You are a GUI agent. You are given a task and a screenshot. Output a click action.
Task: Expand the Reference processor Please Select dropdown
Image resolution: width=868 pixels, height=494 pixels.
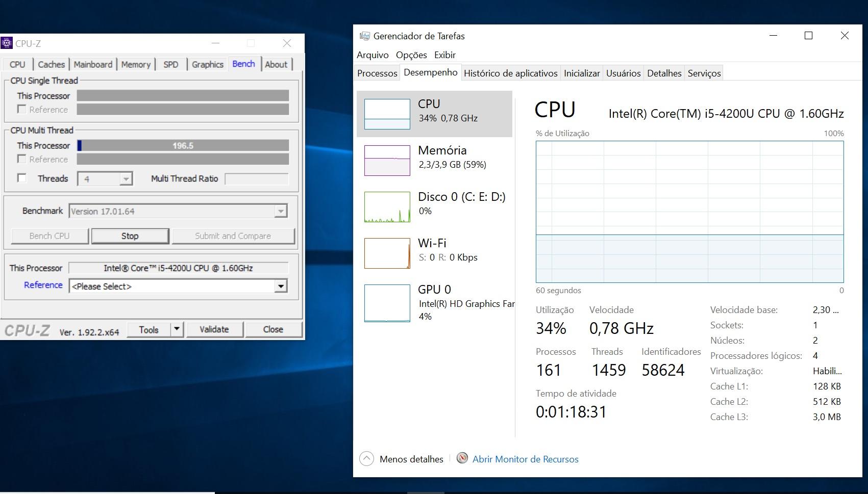tap(280, 286)
